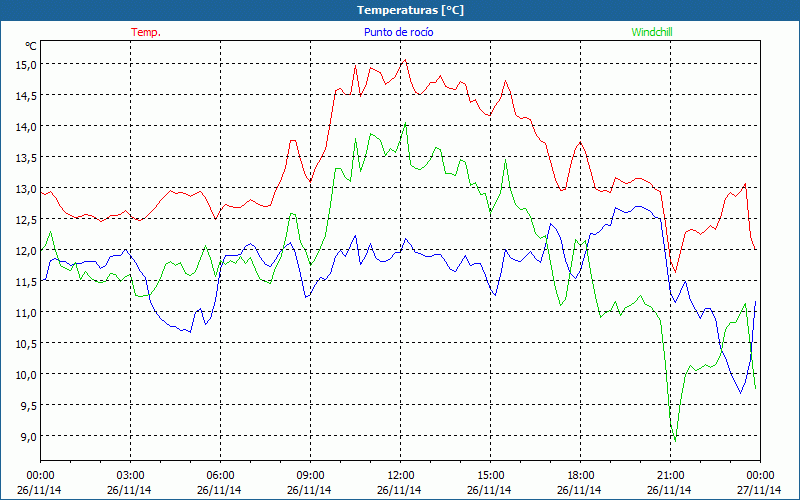Click the 15,0 y-axis value
Screen dimensions: 800x500
click(26, 65)
